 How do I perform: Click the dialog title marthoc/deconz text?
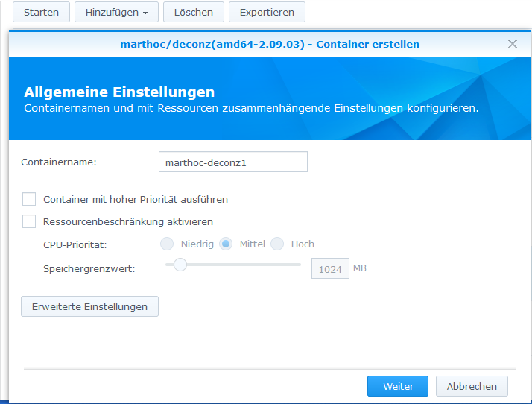coord(270,44)
